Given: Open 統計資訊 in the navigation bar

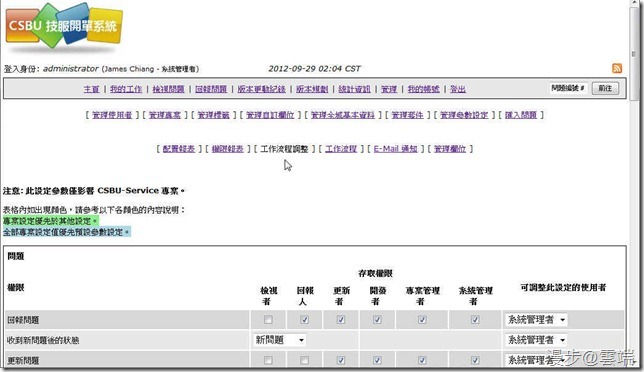Looking at the screenshot, I should tap(354, 89).
